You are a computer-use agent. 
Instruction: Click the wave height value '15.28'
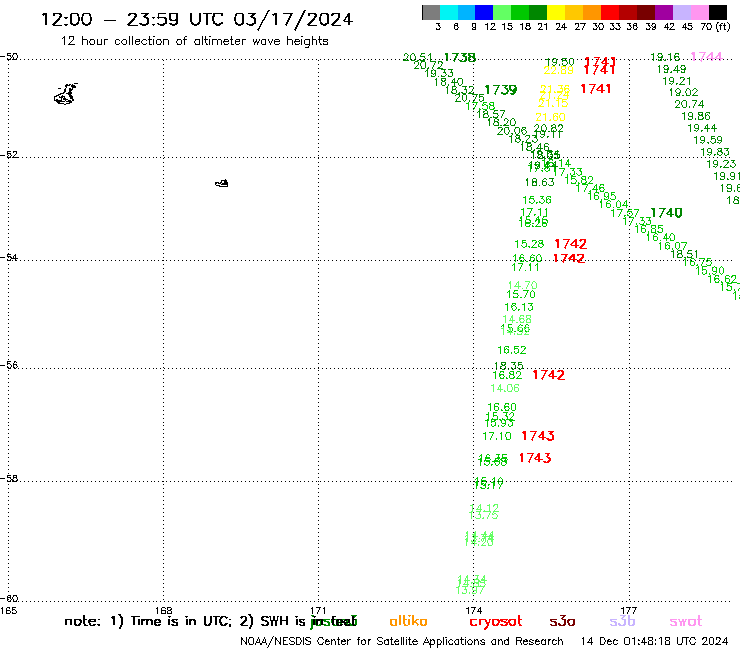tap(529, 244)
